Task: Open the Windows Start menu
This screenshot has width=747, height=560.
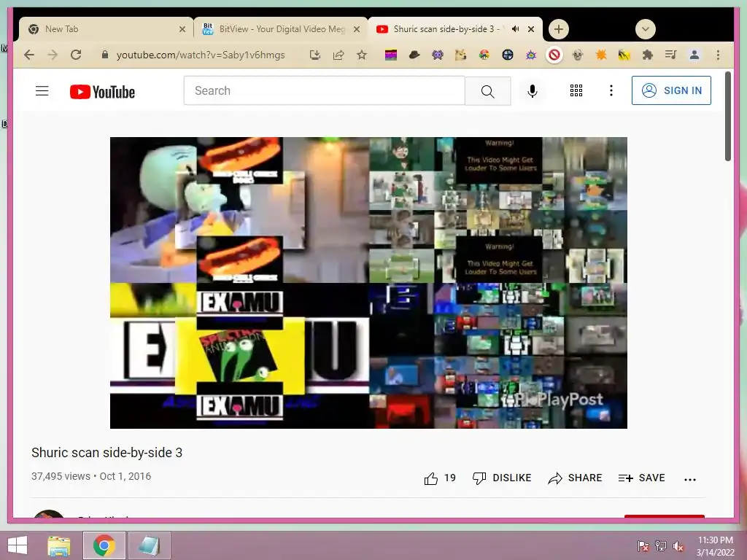Action: point(18,545)
